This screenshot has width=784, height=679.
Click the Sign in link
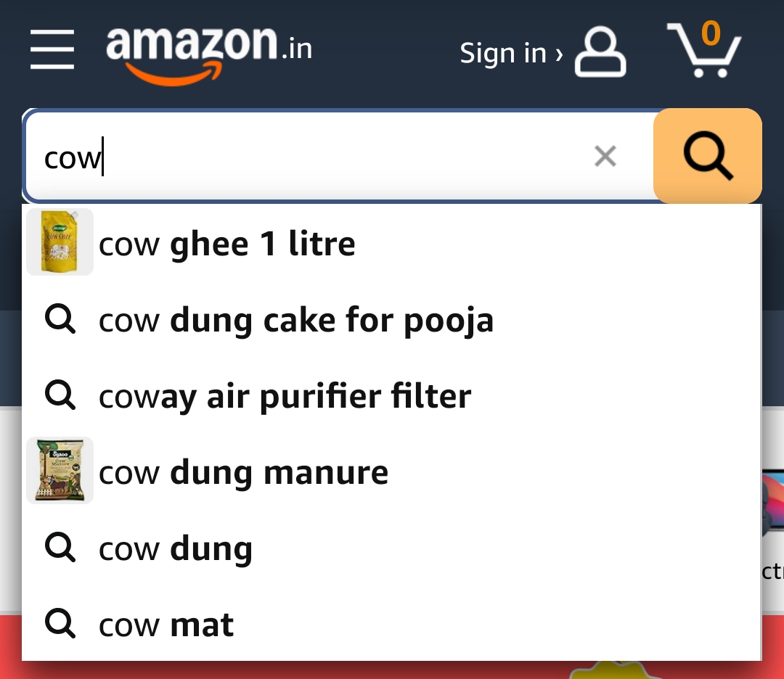click(512, 53)
